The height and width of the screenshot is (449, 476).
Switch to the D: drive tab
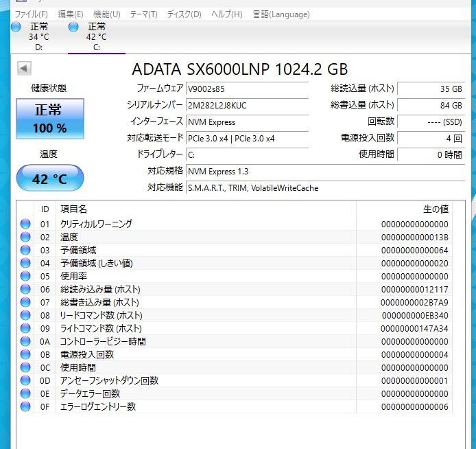coord(38,36)
